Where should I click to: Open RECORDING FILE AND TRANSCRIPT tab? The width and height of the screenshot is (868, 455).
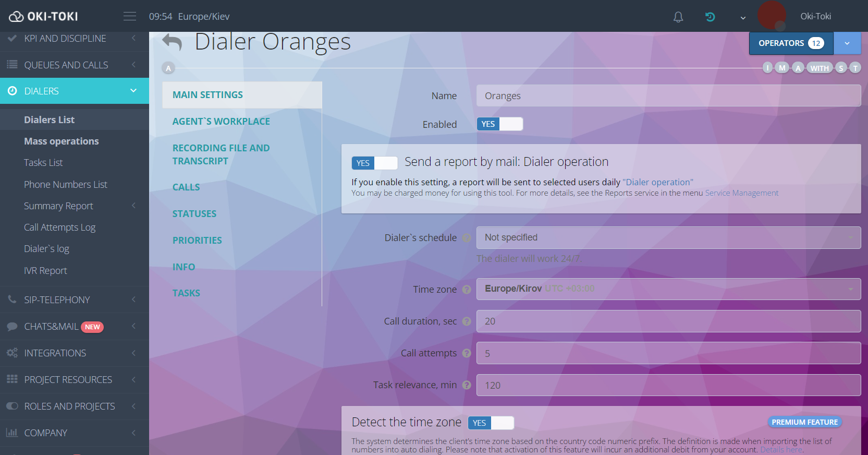coord(221,154)
